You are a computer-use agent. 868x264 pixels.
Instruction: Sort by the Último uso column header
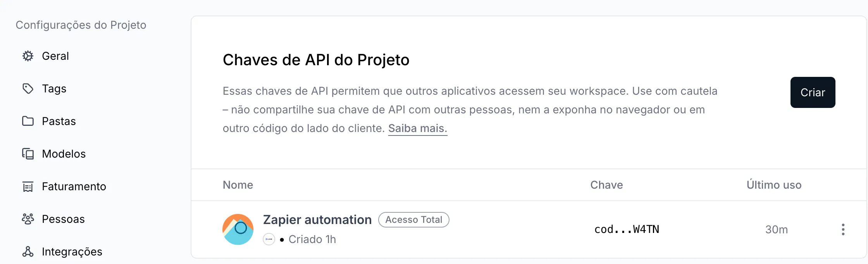tap(774, 185)
